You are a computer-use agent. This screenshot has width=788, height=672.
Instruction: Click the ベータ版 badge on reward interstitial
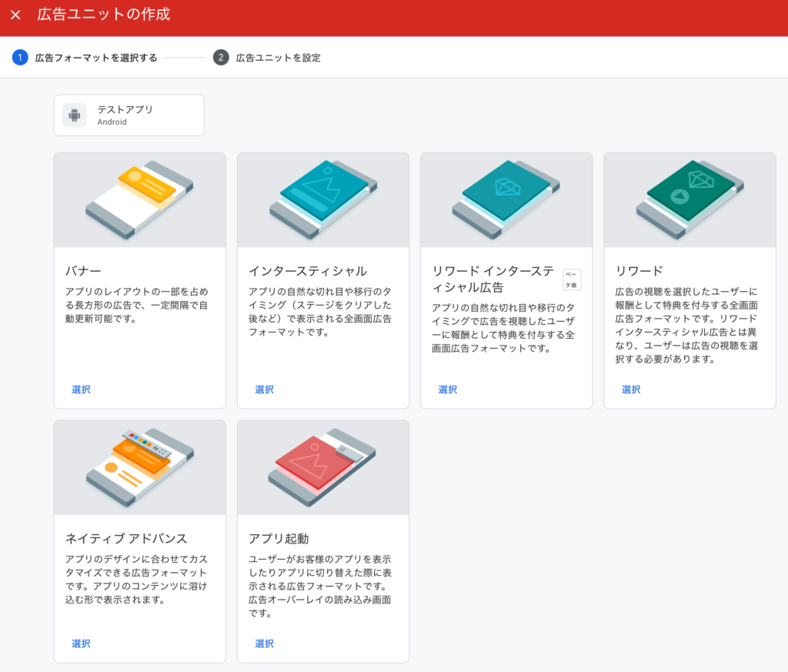[x=572, y=280]
